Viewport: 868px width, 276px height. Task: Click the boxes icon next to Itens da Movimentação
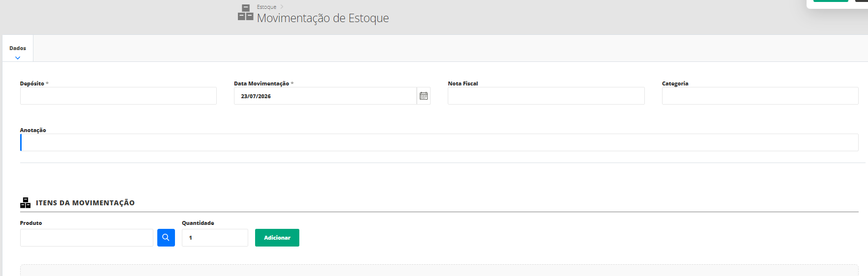click(26, 203)
